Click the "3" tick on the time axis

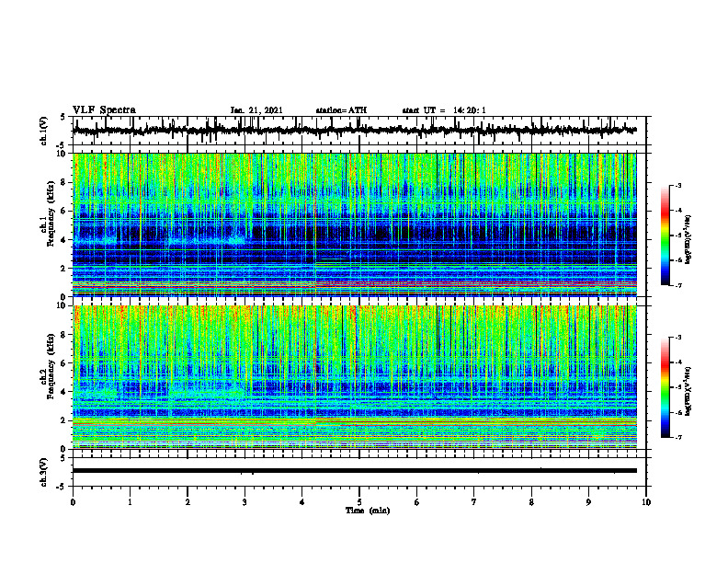(245, 502)
